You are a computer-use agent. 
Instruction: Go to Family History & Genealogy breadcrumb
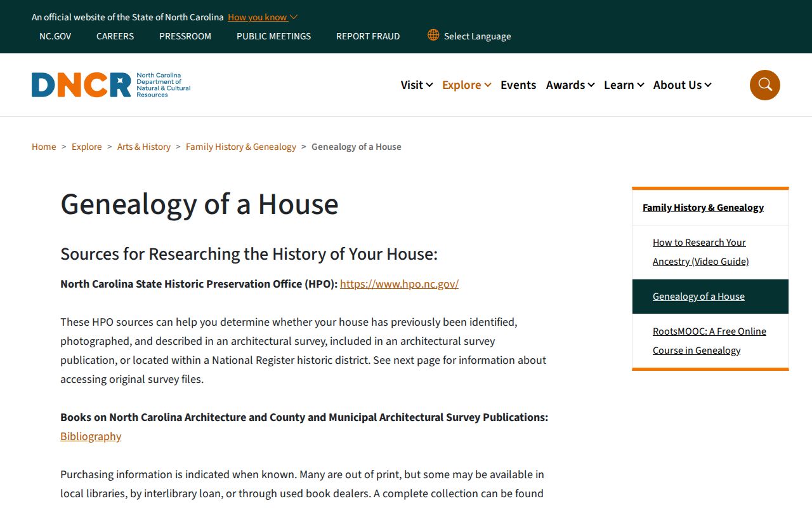pos(241,147)
